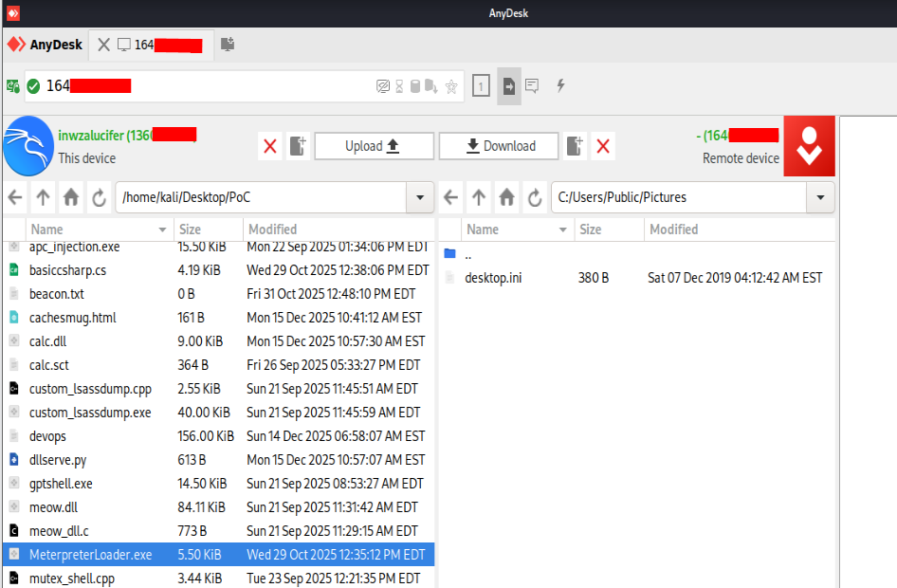
Task: Create new folder on remote device
Action: point(575,146)
